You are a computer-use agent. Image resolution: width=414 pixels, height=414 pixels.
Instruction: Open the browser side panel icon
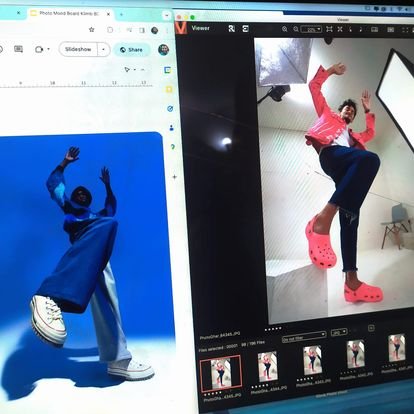click(x=142, y=30)
